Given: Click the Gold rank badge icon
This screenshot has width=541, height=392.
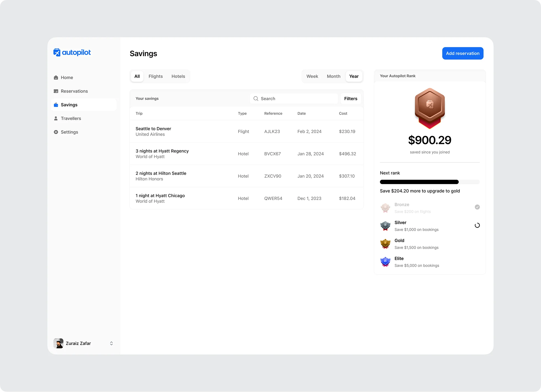Looking at the screenshot, I should tap(385, 244).
